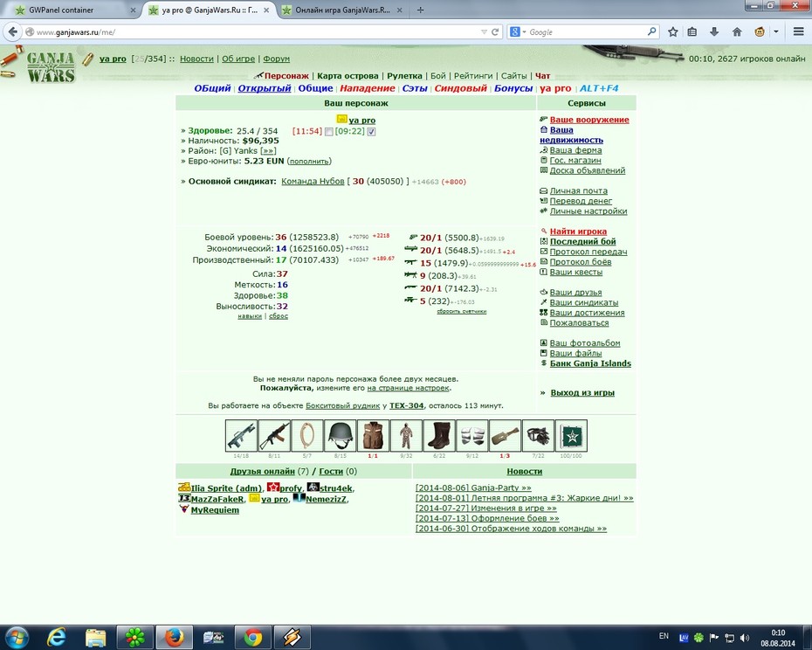The image size is (812, 650).
Task: Open the Команда Нубов syndicate link
Action: (313, 182)
